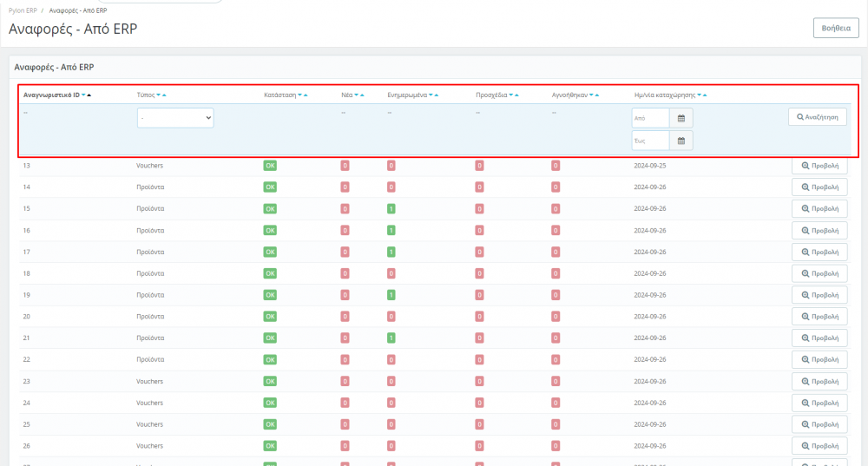Screen dimensions: 868x466
Task: Open calendar for the Από date
Action: pyautogui.click(x=681, y=118)
